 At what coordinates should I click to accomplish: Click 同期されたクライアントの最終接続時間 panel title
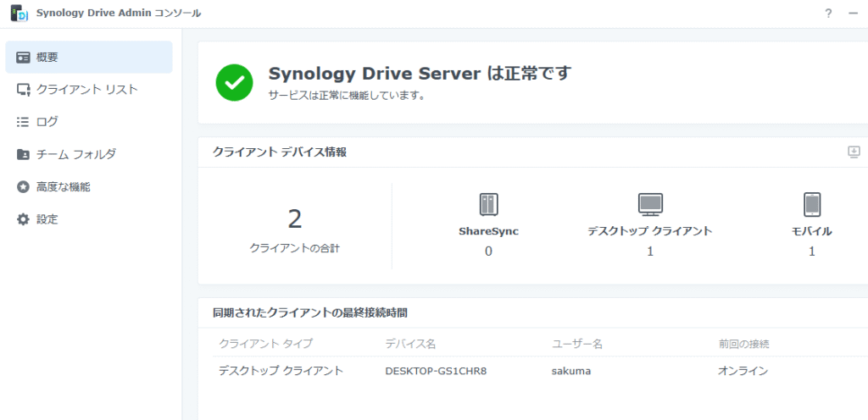pyautogui.click(x=310, y=312)
